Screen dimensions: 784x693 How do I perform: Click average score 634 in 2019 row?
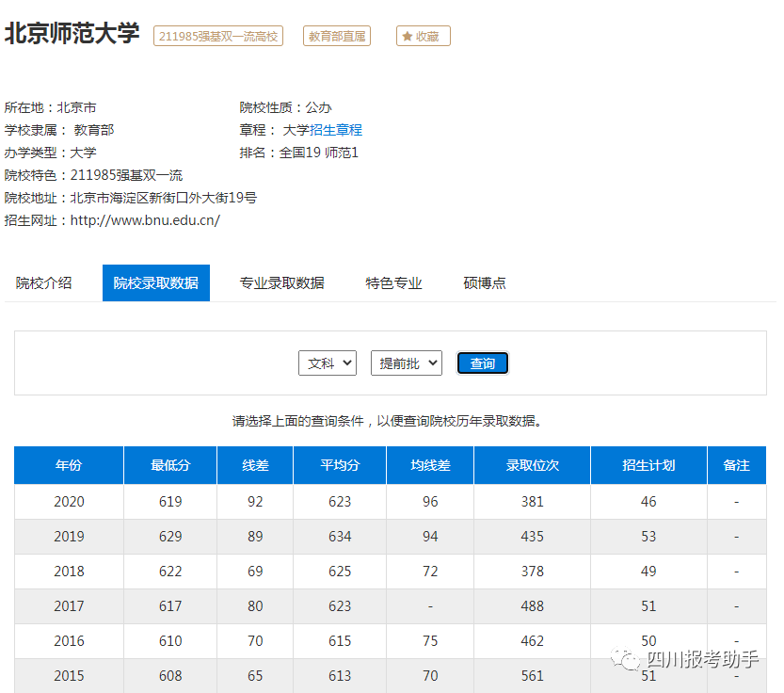pyautogui.click(x=340, y=537)
